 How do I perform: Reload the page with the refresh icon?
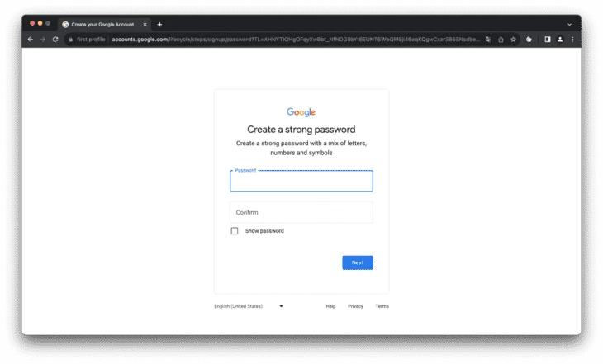[55, 39]
